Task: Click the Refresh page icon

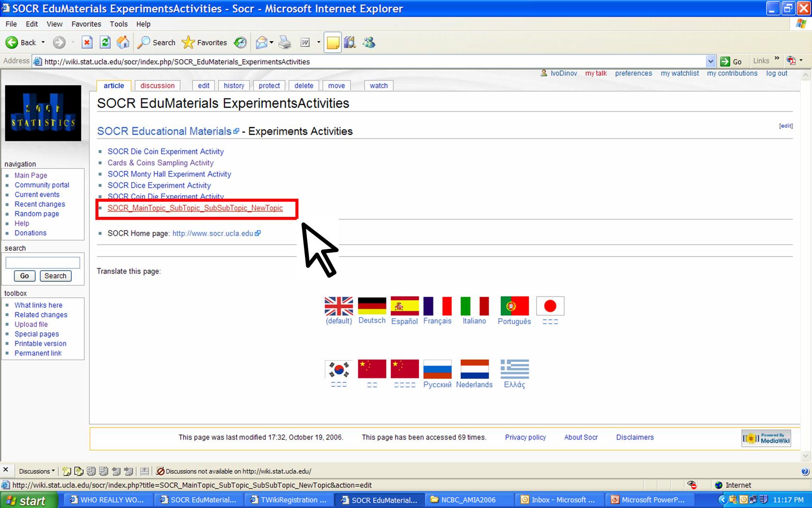Action: [x=105, y=43]
